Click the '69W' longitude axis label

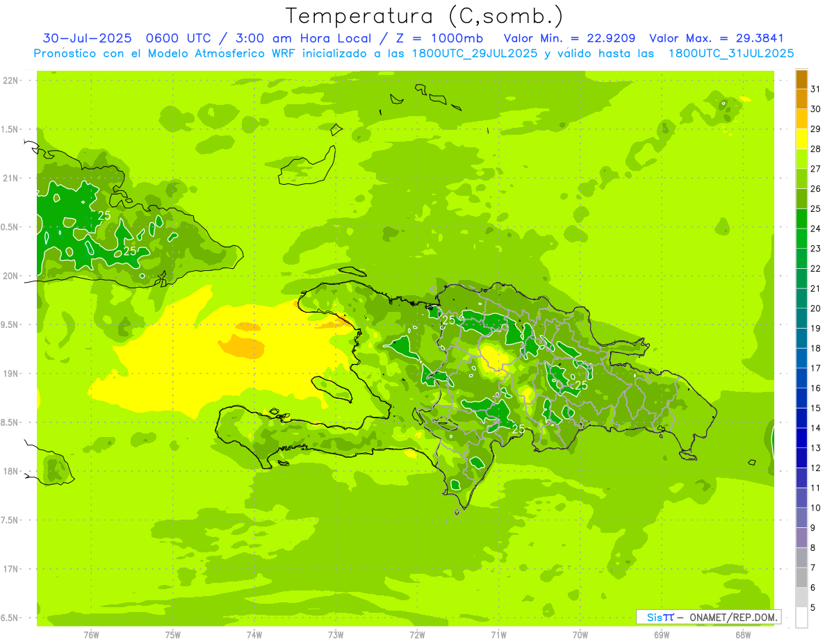[x=662, y=634]
